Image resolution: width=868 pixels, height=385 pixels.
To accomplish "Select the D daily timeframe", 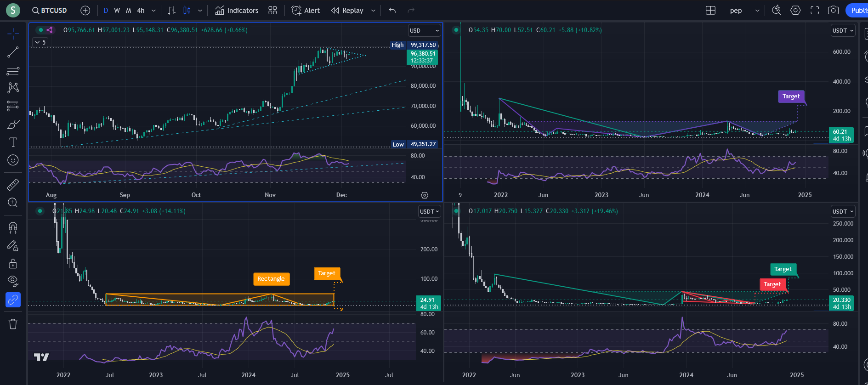I will 106,10.
